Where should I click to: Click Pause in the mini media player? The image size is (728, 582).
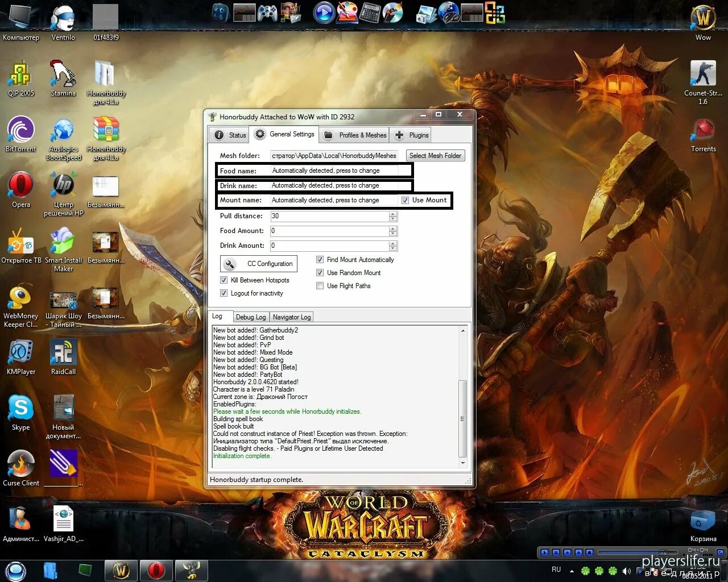click(x=556, y=552)
